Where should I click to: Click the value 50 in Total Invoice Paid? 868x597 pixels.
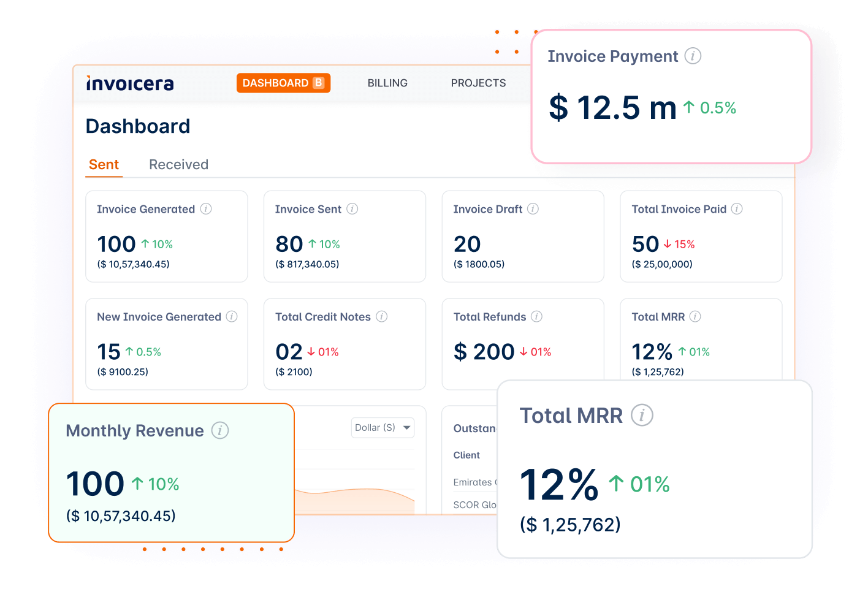tap(645, 244)
